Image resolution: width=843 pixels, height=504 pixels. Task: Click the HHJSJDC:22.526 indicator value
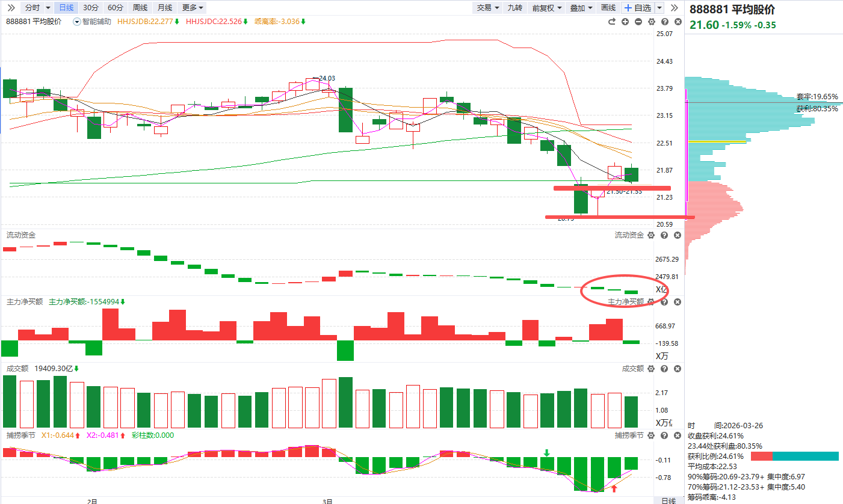click(217, 22)
